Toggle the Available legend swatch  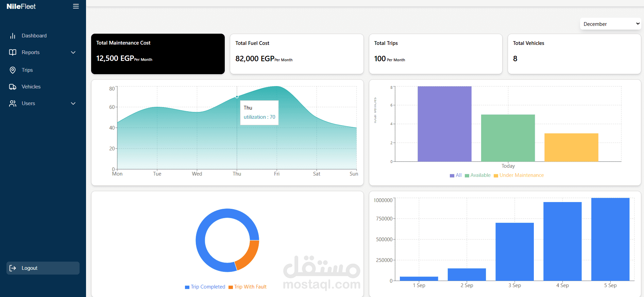click(467, 176)
